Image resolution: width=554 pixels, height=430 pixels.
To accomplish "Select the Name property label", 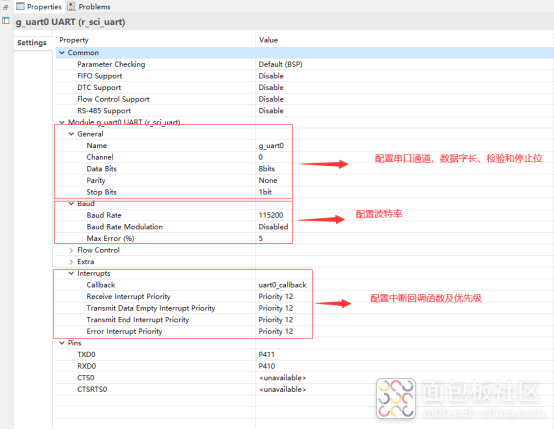I will click(x=97, y=146).
